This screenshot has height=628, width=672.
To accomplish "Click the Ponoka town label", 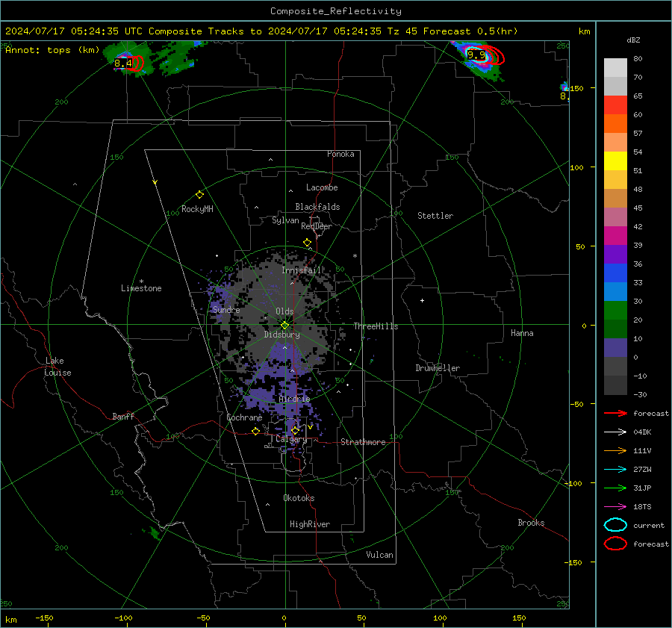I will 340,154.
